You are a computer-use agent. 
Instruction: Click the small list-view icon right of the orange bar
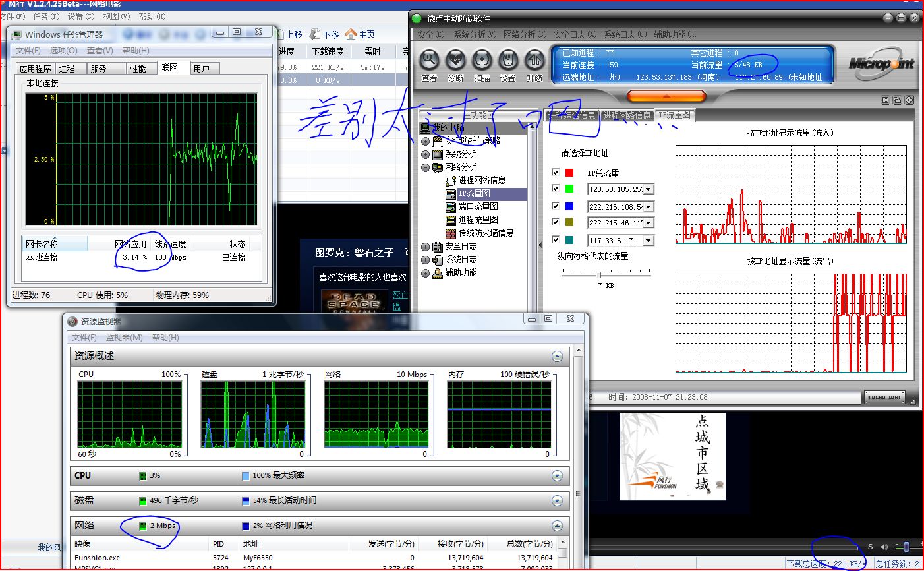[x=885, y=100]
